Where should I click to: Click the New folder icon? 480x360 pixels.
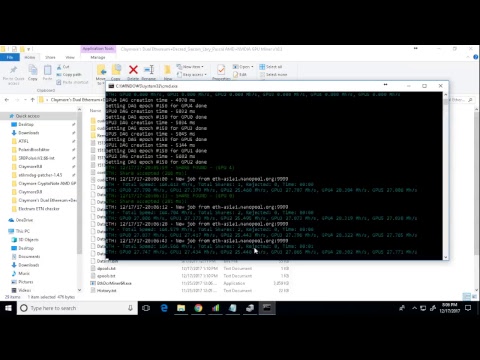[x=168, y=70]
